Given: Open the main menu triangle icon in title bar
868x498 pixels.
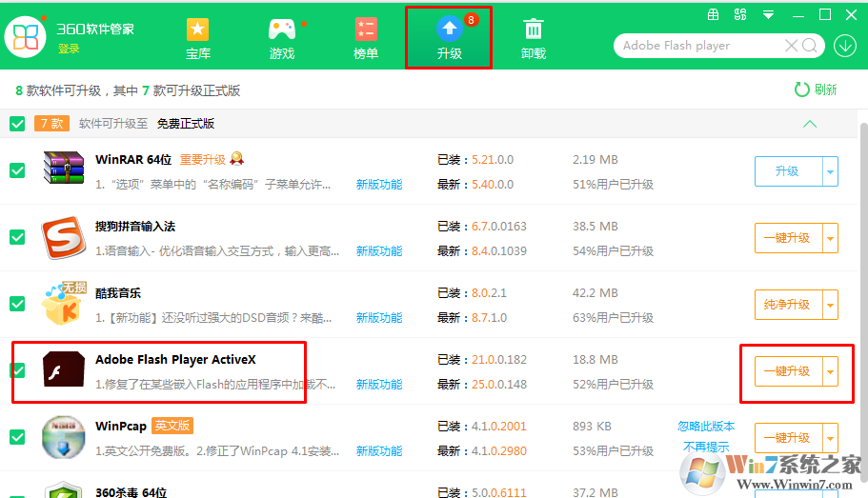Looking at the screenshot, I should pyautogui.click(x=768, y=15).
